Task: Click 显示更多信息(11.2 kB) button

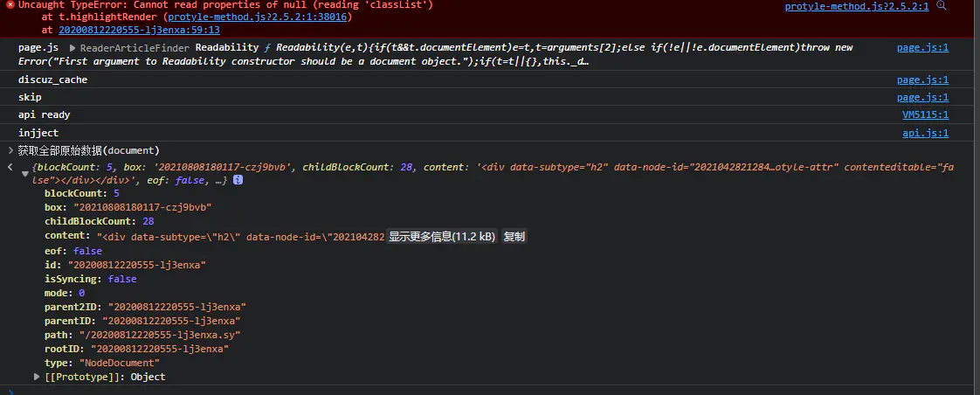Action: coord(442,237)
